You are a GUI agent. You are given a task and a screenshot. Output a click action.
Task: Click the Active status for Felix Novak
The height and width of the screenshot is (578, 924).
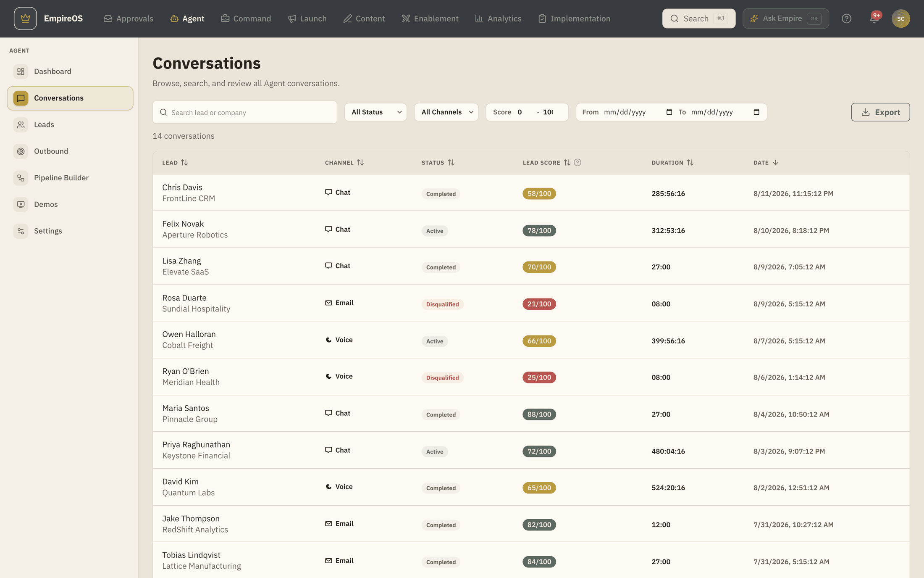pos(435,231)
